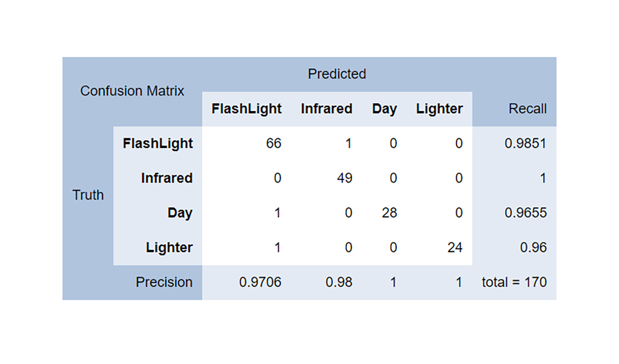
Task: Select the Precision row label
Action: [x=164, y=282]
